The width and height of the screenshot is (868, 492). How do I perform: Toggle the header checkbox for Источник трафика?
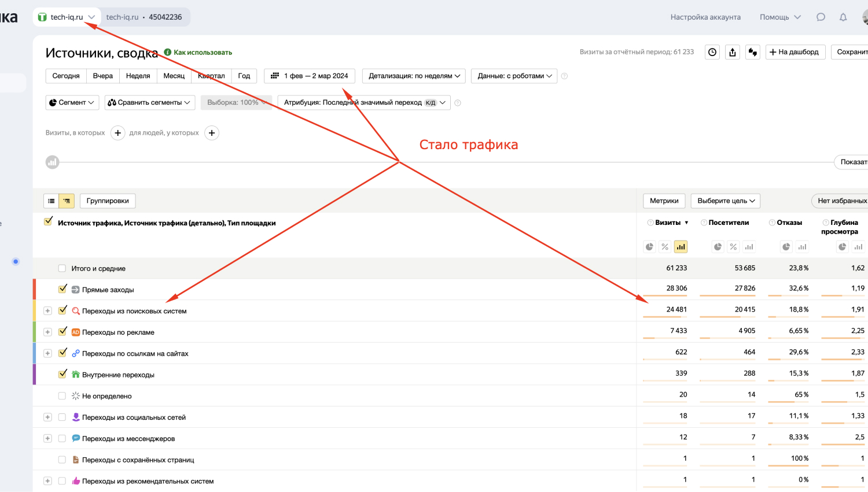pyautogui.click(x=48, y=221)
